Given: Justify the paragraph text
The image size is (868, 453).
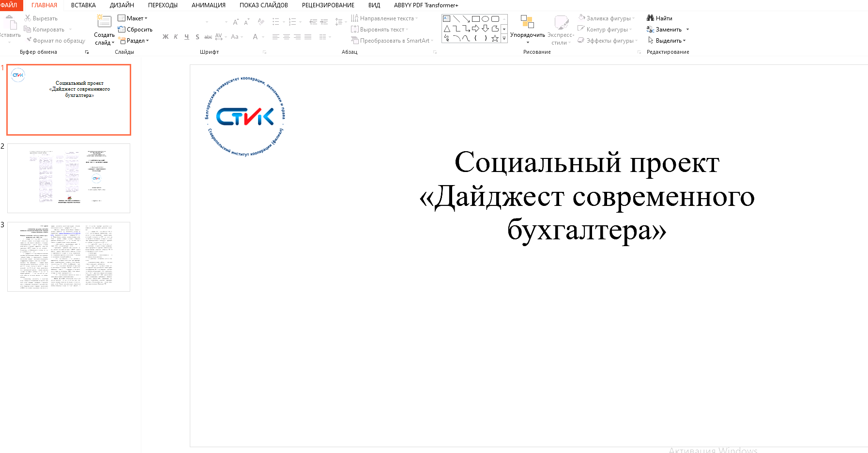Looking at the screenshot, I should coord(308,37).
